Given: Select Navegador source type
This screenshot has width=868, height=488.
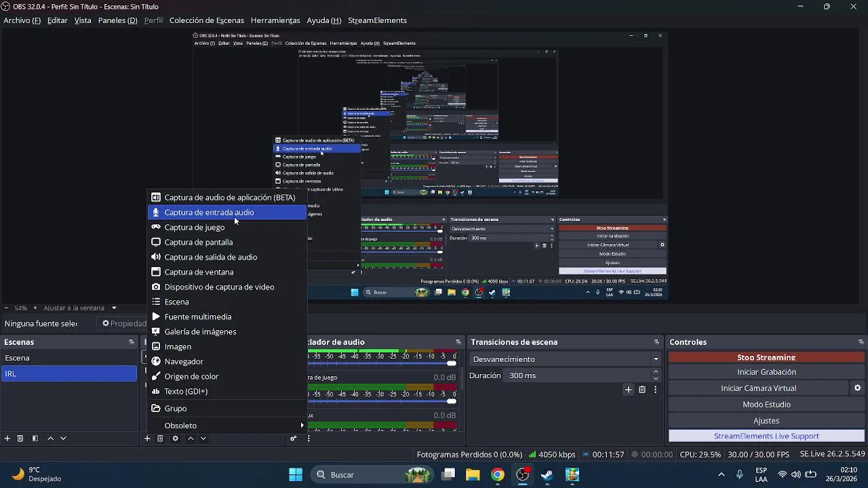Looking at the screenshot, I should [x=226, y=361].
